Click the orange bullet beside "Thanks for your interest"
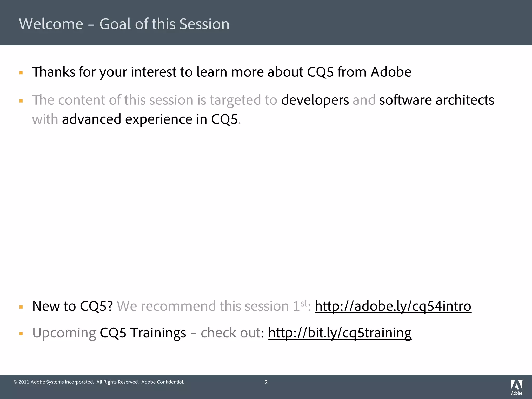 tap(21, 73)
